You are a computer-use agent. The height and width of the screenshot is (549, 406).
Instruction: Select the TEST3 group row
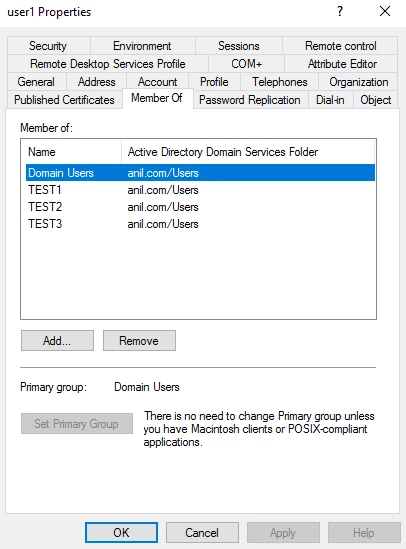tap(200, 224)
